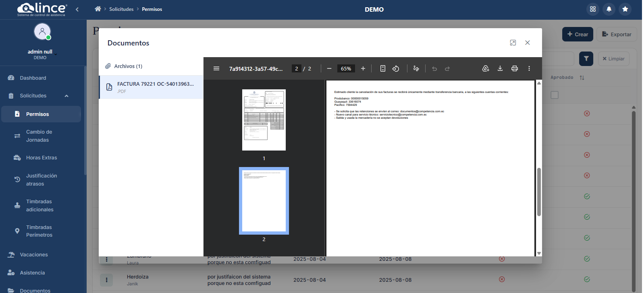Select page 2 thumbnail in PDF sidebar
Image resolution: width=644 pixels, height=293 pixels.
click(x=264, y=201)
